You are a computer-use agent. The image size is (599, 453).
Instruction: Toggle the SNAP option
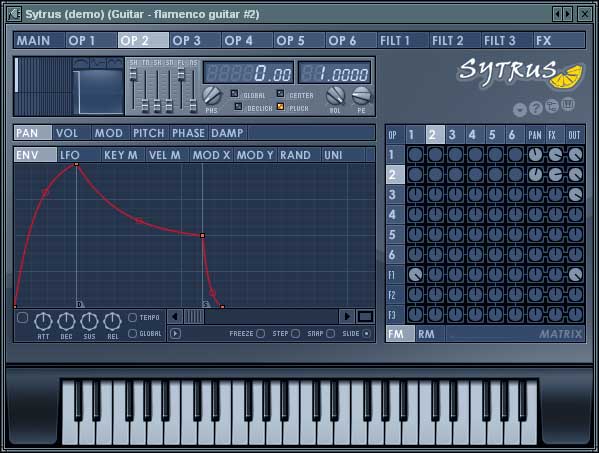[x=331, y=333]
